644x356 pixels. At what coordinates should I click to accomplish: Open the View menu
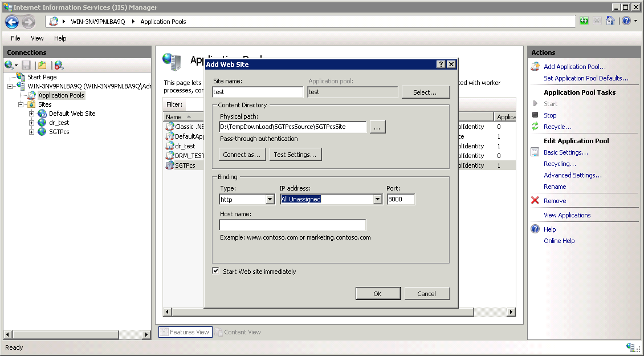[x=37, y=38]
